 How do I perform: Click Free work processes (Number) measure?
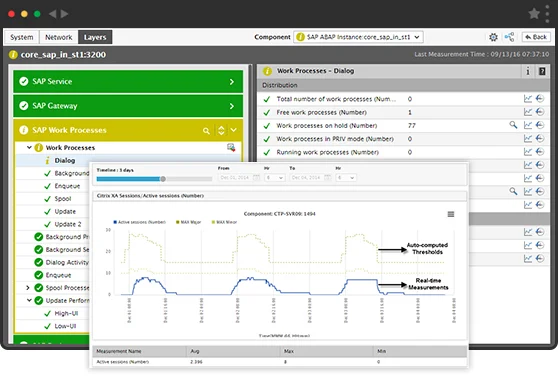321,112
